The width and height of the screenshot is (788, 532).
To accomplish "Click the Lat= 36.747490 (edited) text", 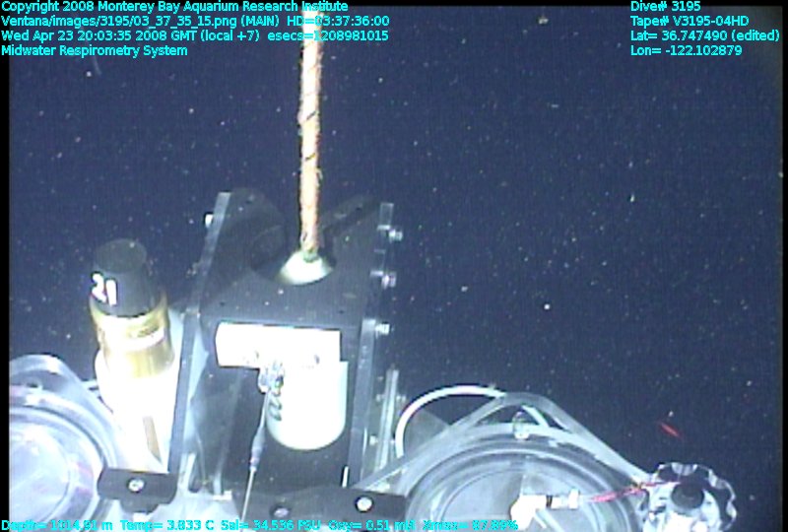I will pyautogui.click(x=705, y=35).
